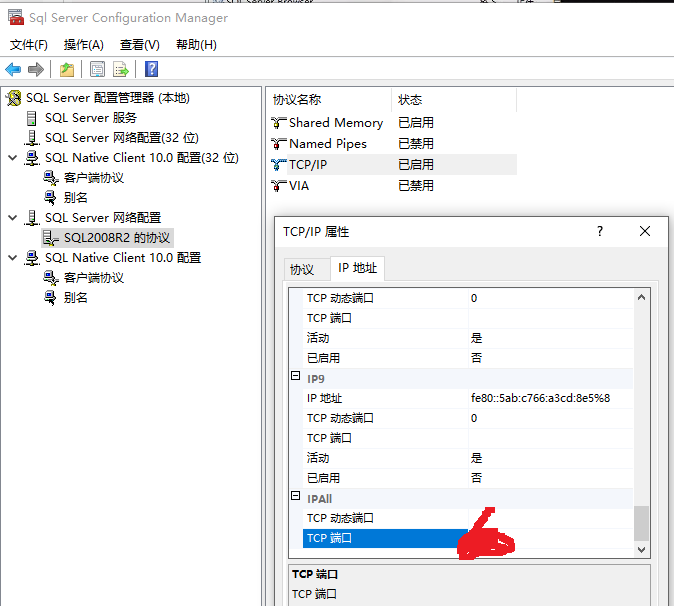
Task: Click the IP9 TCP 动态端口 value field
Action: coord(551,418)
